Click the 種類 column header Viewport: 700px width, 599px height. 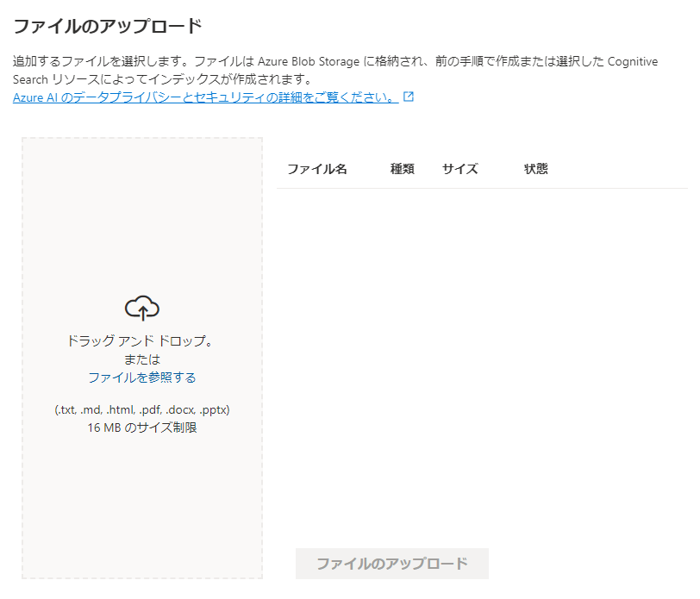pyautogui.click(x=403, y=169)
